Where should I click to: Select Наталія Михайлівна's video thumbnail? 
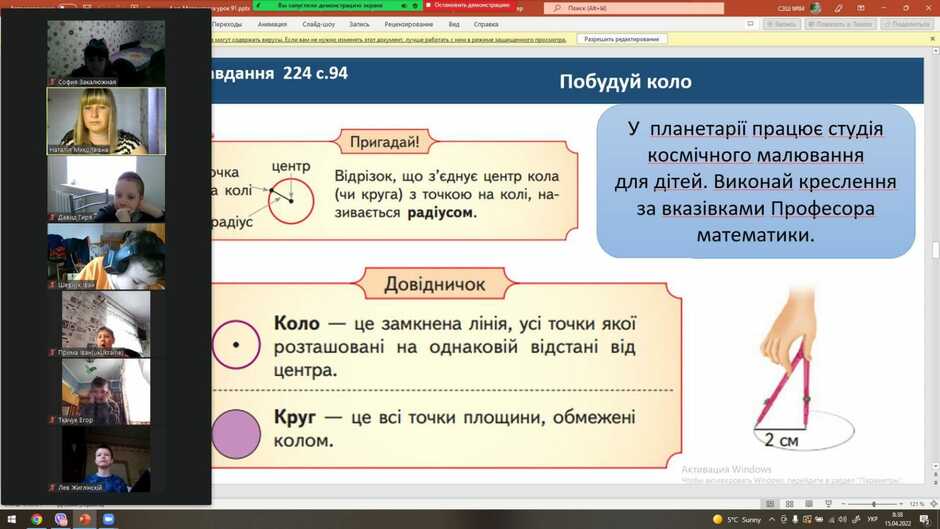(106, 121)
